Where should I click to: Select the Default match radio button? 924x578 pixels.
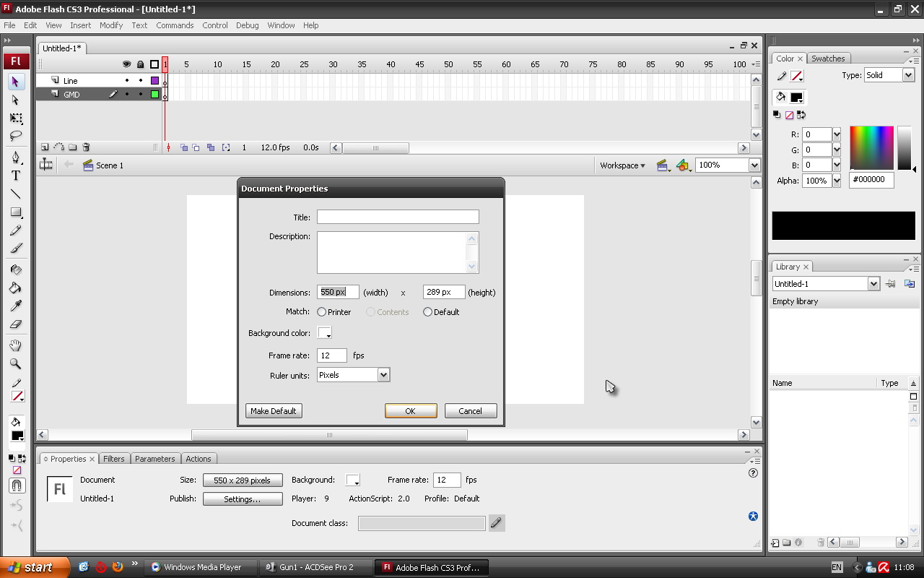pyautogui.click(x=428, y=312)
